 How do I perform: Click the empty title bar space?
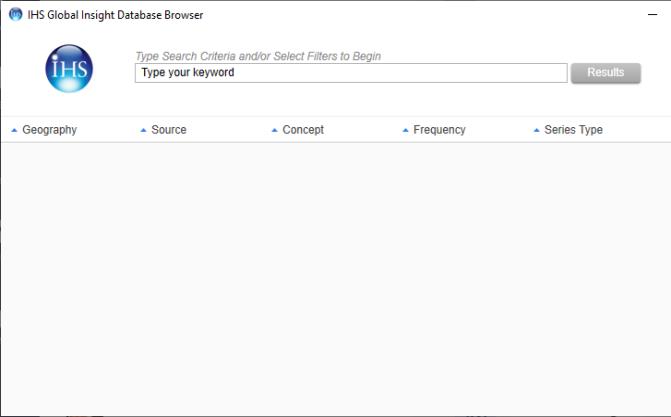pos(420,15)
